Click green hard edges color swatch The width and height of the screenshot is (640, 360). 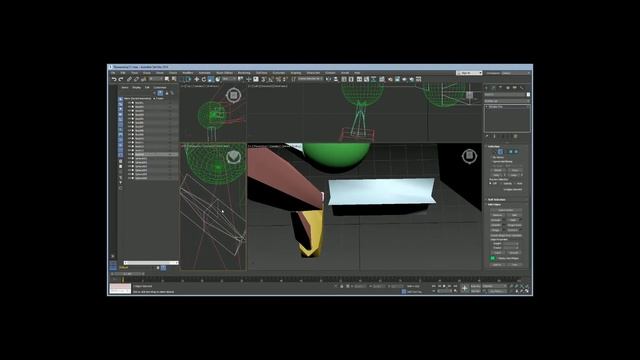pos(493,258)
